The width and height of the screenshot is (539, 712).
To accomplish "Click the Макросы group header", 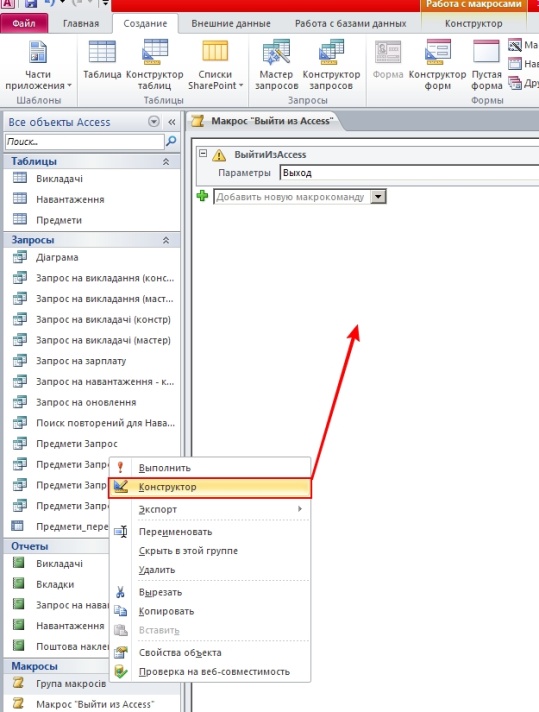I will coord(57,666).
